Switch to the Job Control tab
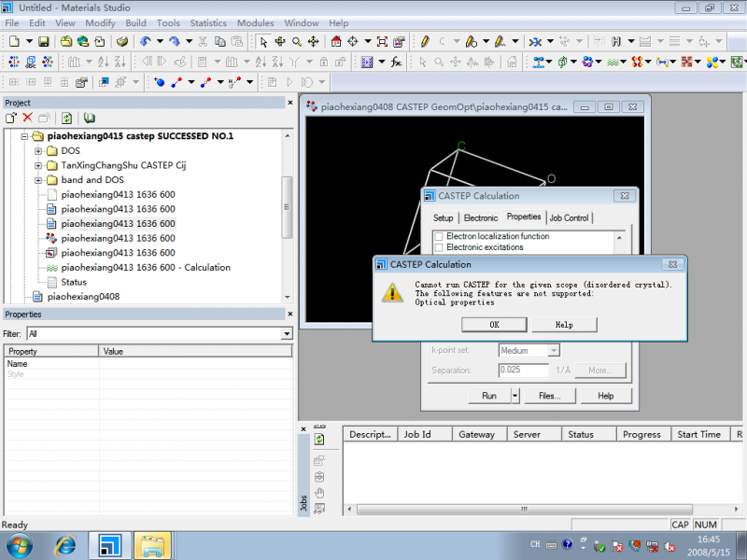This screenshot has width=747, height=560. coord(569,217)
